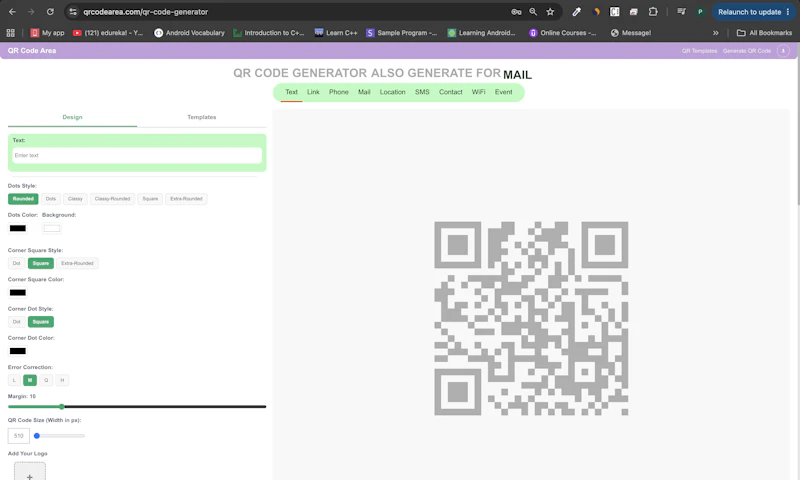800x480 pixels.
Task: Select the Rounded dots style
Action: [x=23, y=199]
